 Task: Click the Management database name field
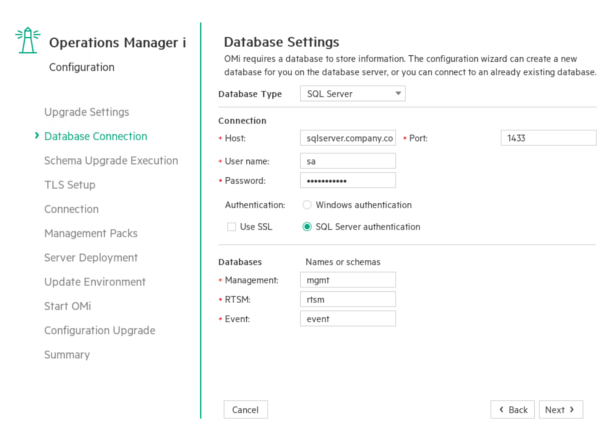348,280
